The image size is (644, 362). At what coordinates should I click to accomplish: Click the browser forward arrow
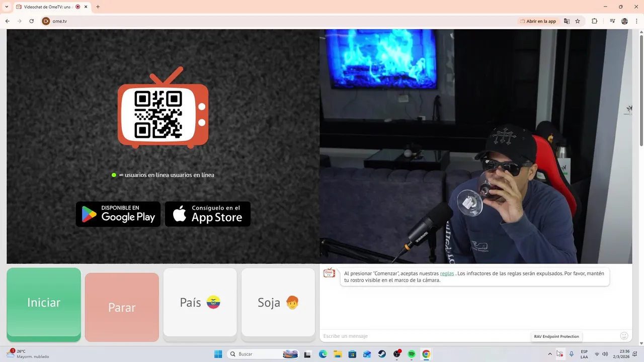19,21
